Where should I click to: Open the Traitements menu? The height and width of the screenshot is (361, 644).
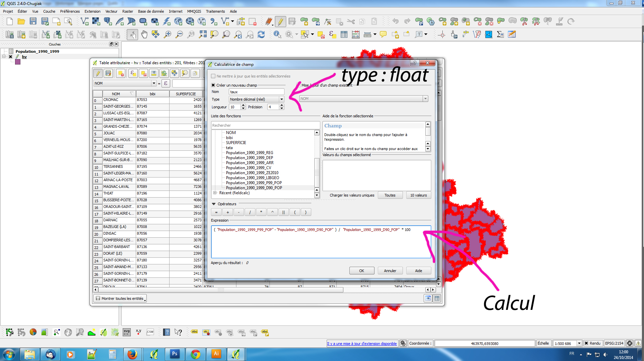point(215,11)
